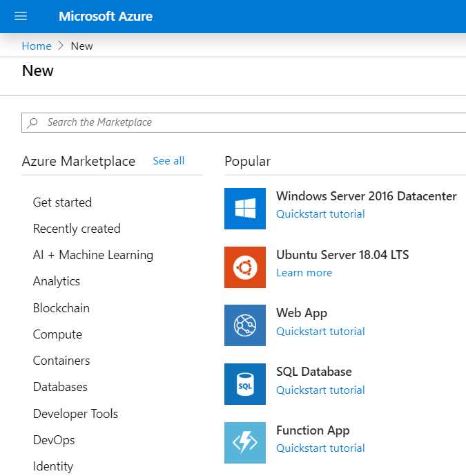This screenshot has width=466, height=476.
Task: Open Quickstart tutorial under SQL Database
Action: point(320,390)
